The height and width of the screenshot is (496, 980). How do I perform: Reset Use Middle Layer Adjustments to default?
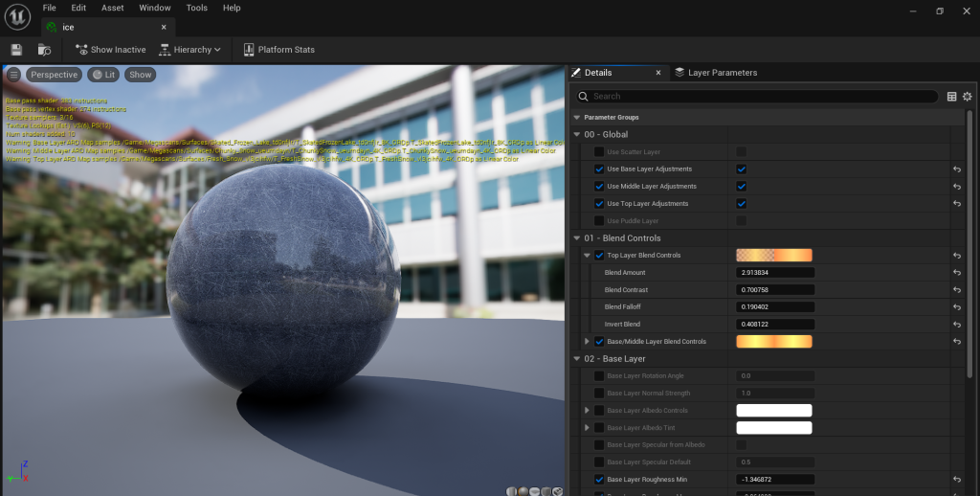[x=957, y=187]
